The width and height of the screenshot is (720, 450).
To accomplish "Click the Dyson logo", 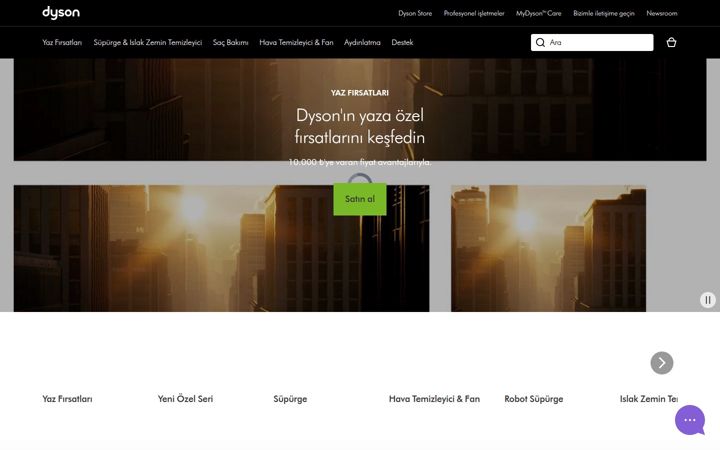I will click(61, 13).
